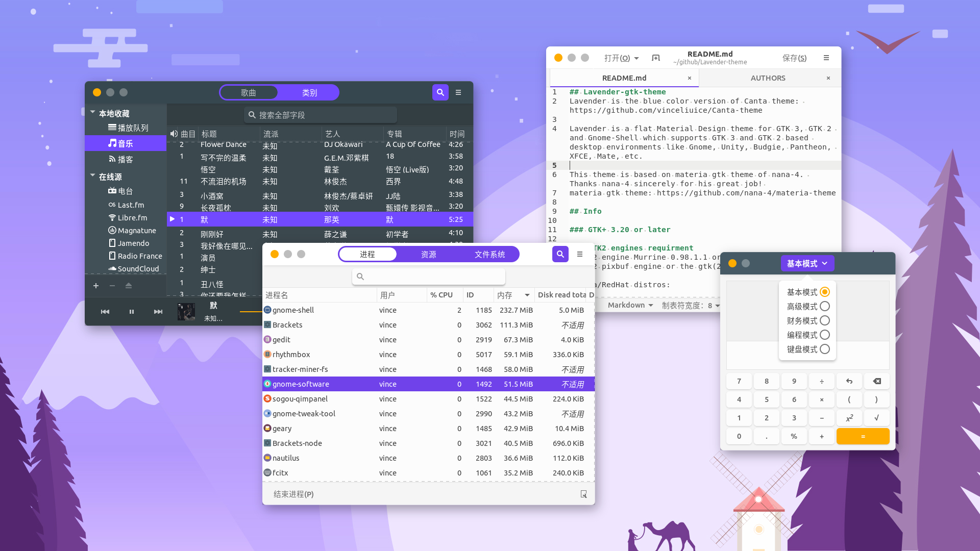Image resolution: width=980 pixels, height=551 pixels.
Task: Click the remove playlist minus icon
Action: 112,286
